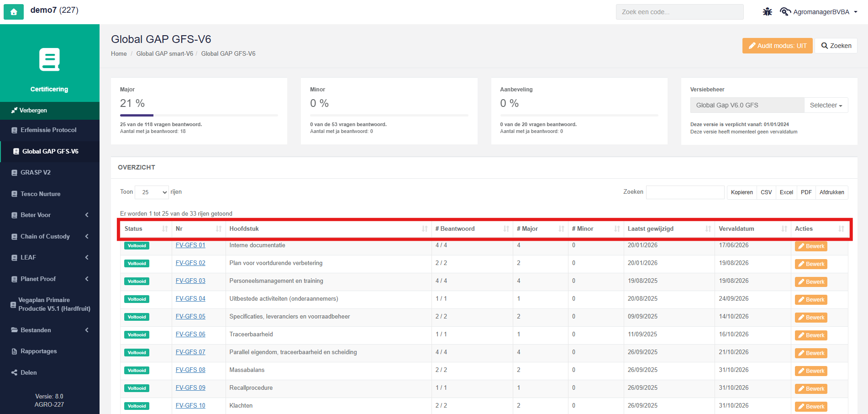
Task: Sort table by # Minor column
Action: click(x=596, y=229)
